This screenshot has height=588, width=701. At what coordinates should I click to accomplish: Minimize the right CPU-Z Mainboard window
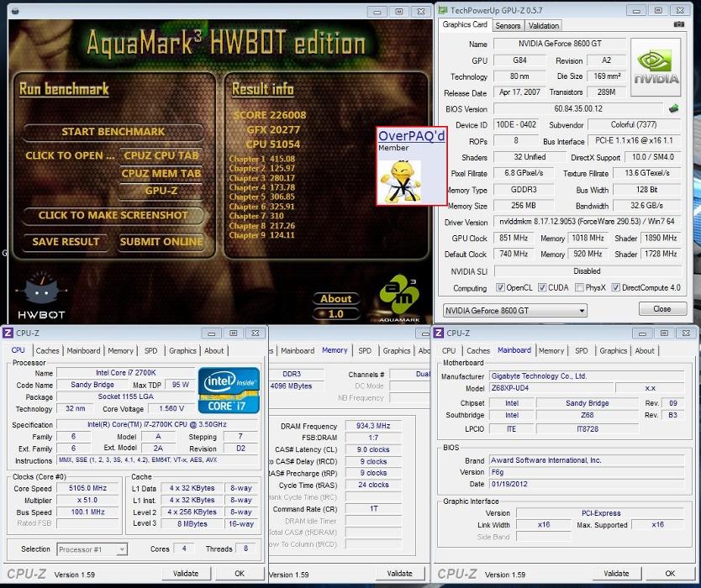(642, 333)
